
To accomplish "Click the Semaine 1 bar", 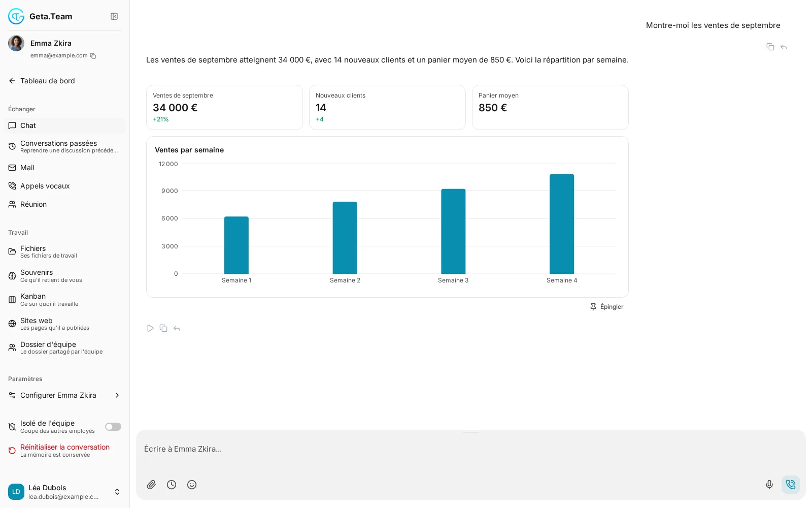I will coord(236,245).
